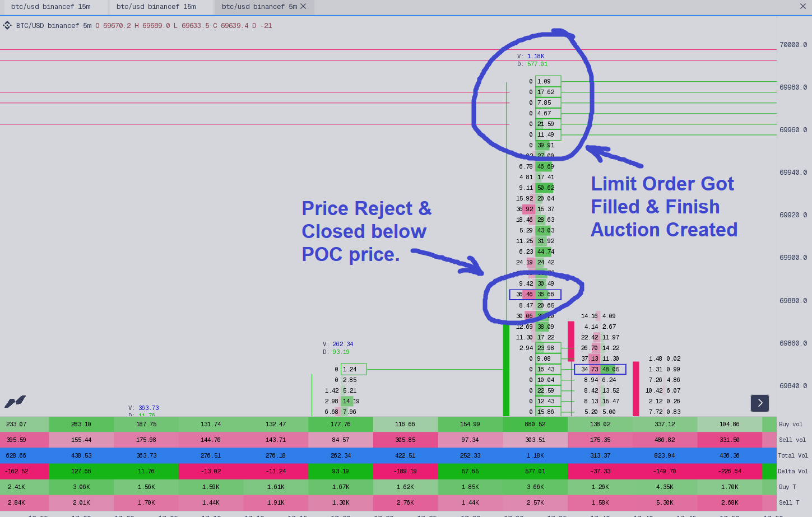Open the second btc/usd binancef 15m tab
This screenshot has height=517, width=812.
pos(156,7)
